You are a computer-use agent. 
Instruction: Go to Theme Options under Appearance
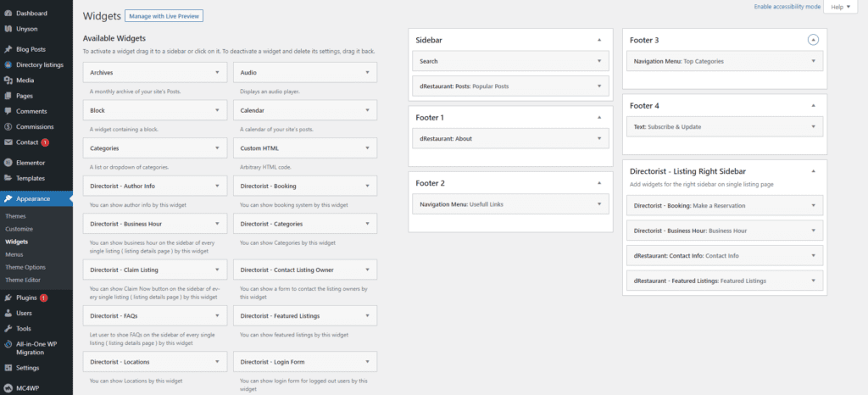tap(25, 267)
